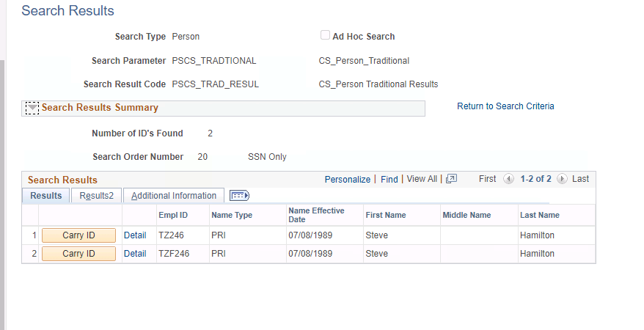
Task: Enable the Ad Hoc Search checkbox
Action: pyautogui.click(x=325, y=36)
